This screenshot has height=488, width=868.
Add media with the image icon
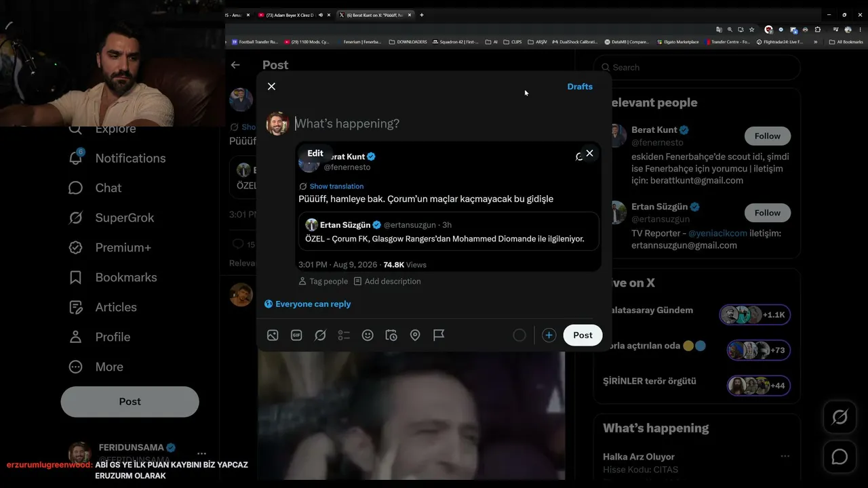(273, 335)
